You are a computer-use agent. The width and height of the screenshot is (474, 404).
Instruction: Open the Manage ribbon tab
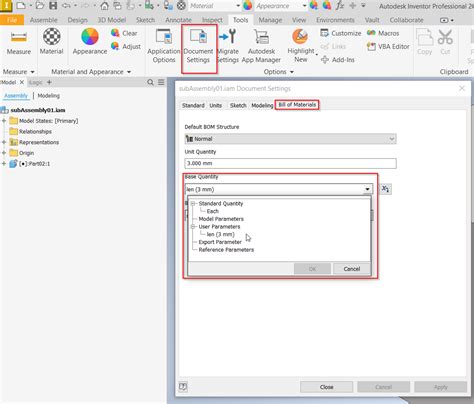[x=270, y=20]
